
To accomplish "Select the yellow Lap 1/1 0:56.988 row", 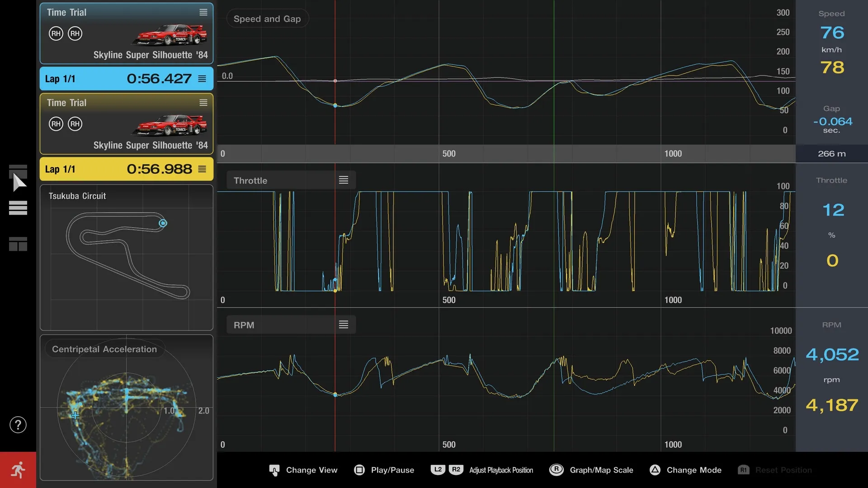I will click(x=126, y=169).
